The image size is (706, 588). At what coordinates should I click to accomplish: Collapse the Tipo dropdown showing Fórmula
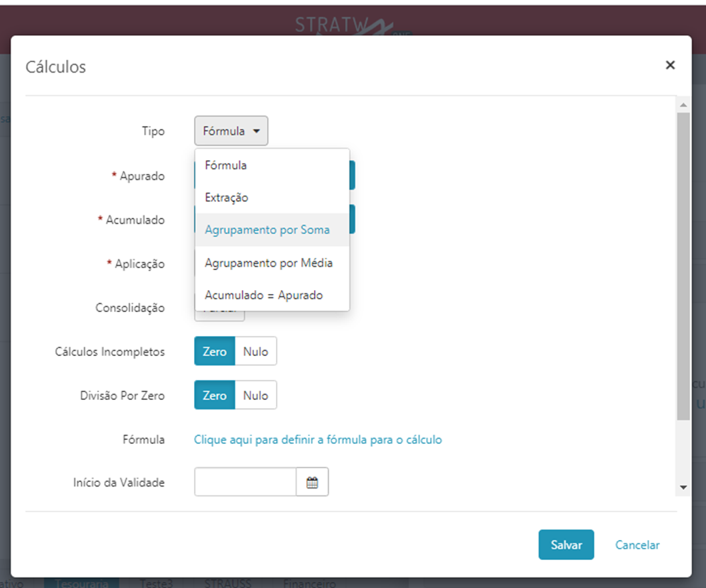point(231,131)
